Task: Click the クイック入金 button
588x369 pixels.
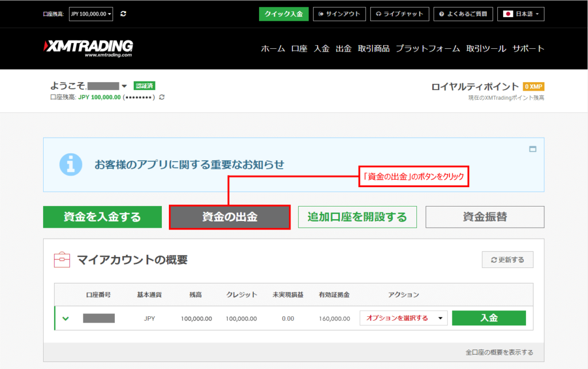Action: (284, 14)
